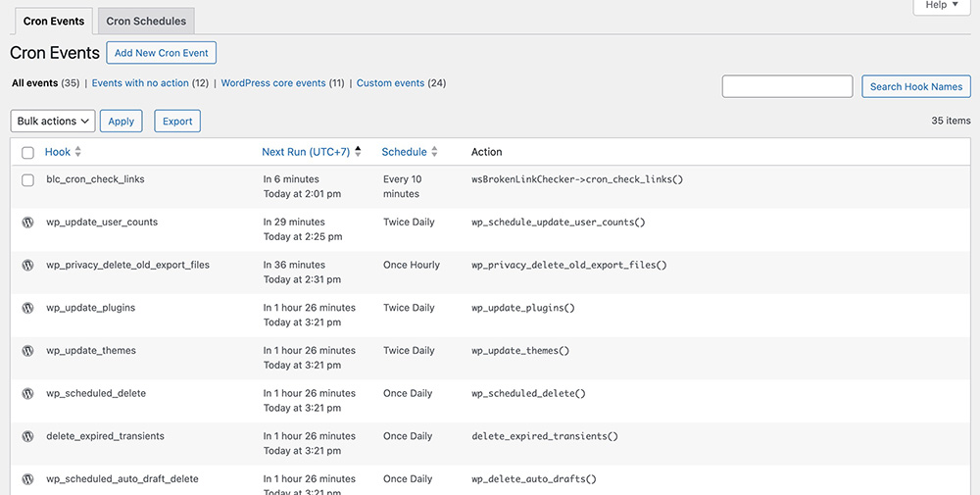Tick the select-all checkbox in table header

click(27, 153)
